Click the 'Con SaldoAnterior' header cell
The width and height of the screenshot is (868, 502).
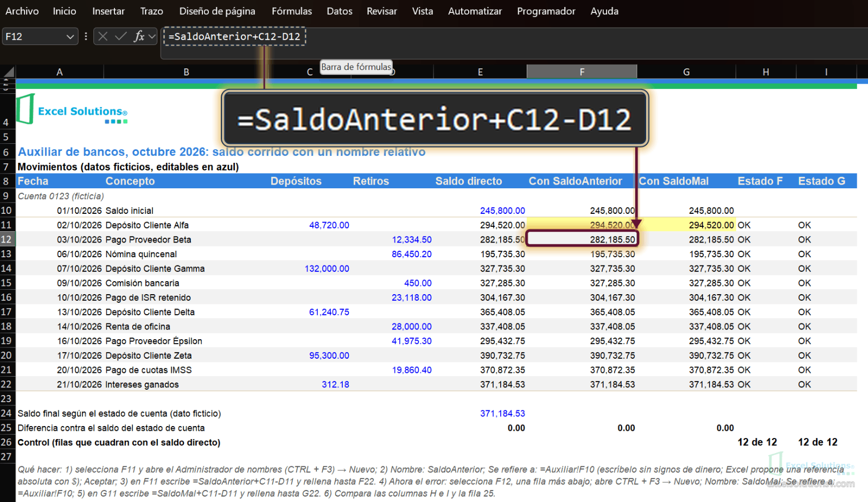coord(582,181)
